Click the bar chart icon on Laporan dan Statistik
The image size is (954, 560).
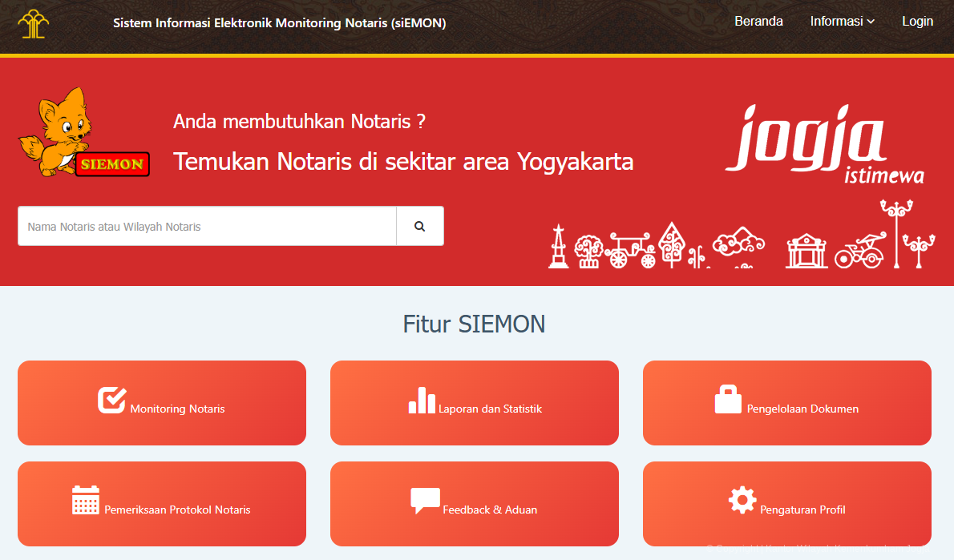click(421, 401)
